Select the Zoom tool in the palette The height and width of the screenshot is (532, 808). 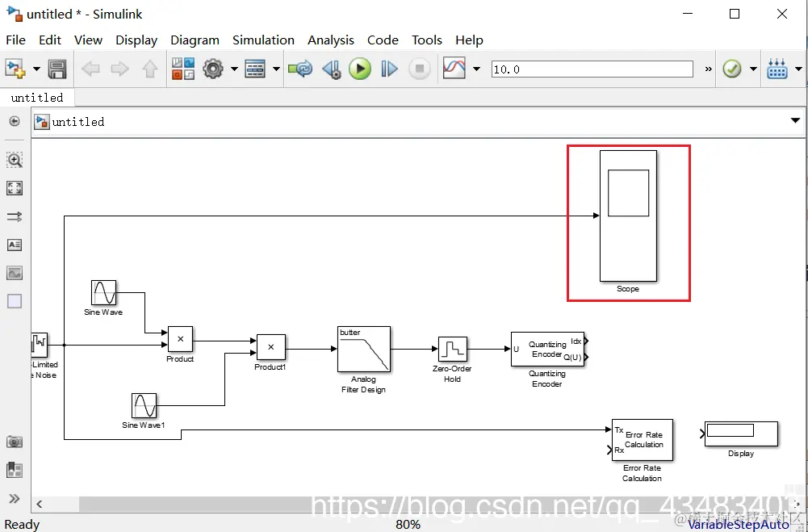(x=15, y=161)
